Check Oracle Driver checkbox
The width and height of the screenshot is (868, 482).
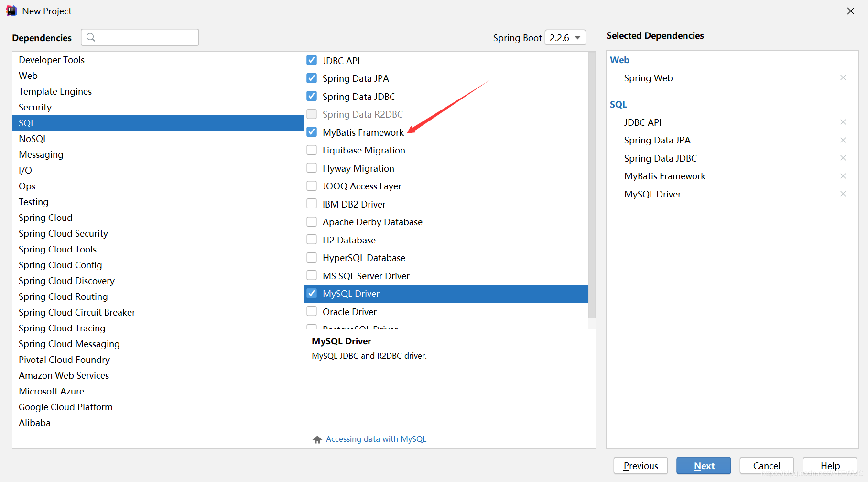[312, 311]
